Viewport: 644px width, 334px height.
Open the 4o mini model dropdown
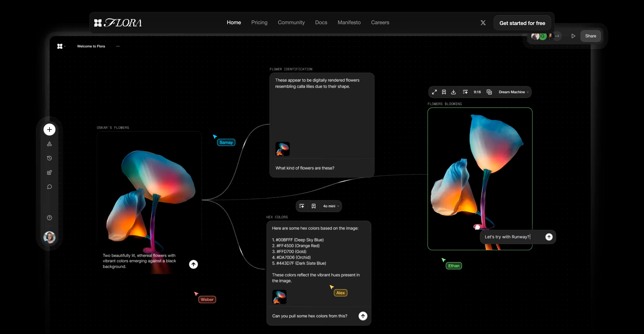point(331,206)
